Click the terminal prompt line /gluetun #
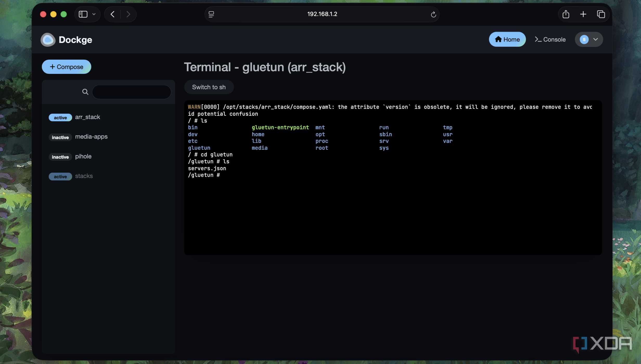This screenshot has height=364, width=641. click(204, 175)
